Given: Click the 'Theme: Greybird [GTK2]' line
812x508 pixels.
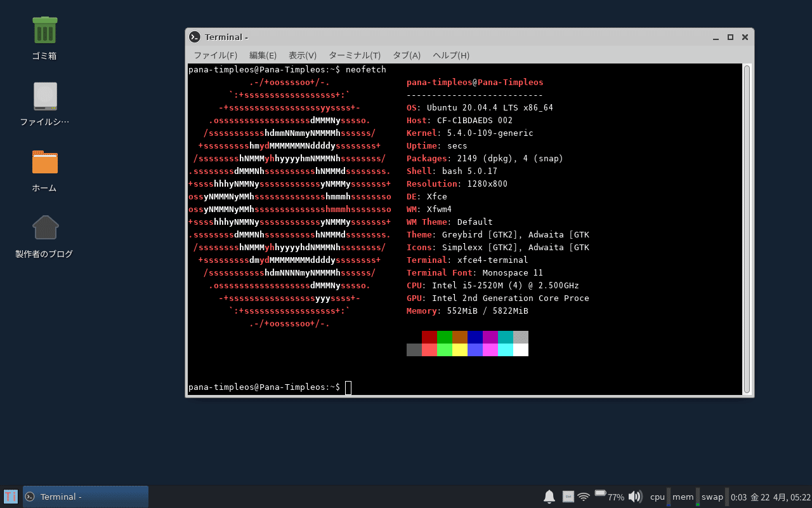Looking at the screenshot, I should tap(498, 235).
